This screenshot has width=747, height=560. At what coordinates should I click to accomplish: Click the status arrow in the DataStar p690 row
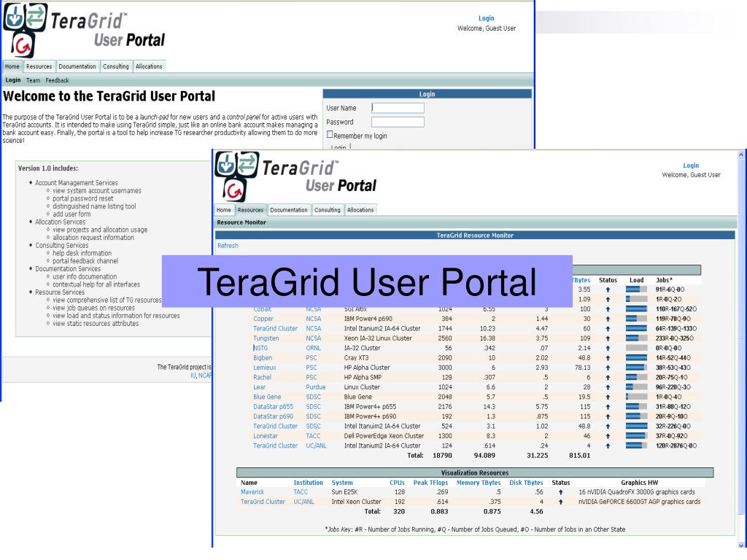[608, 416]
